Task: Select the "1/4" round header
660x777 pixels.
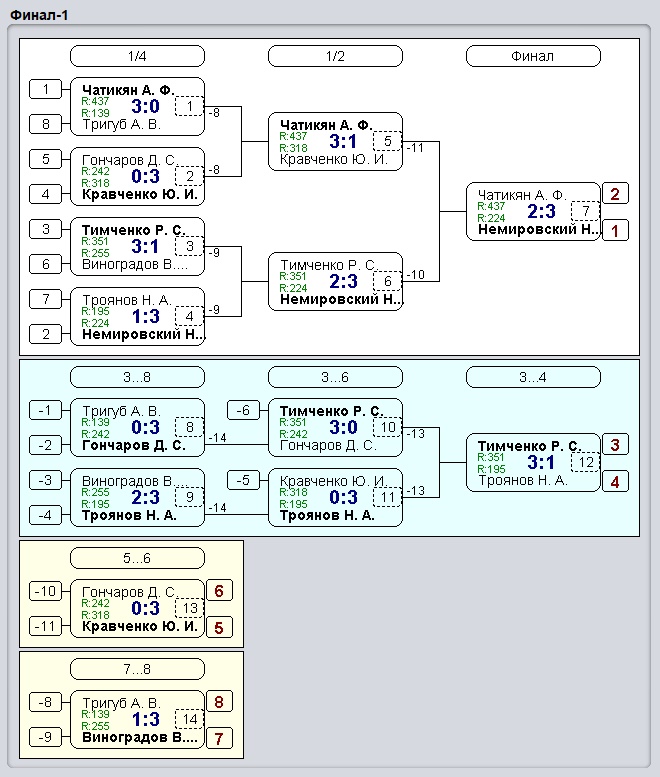Action: coord(137,56)
